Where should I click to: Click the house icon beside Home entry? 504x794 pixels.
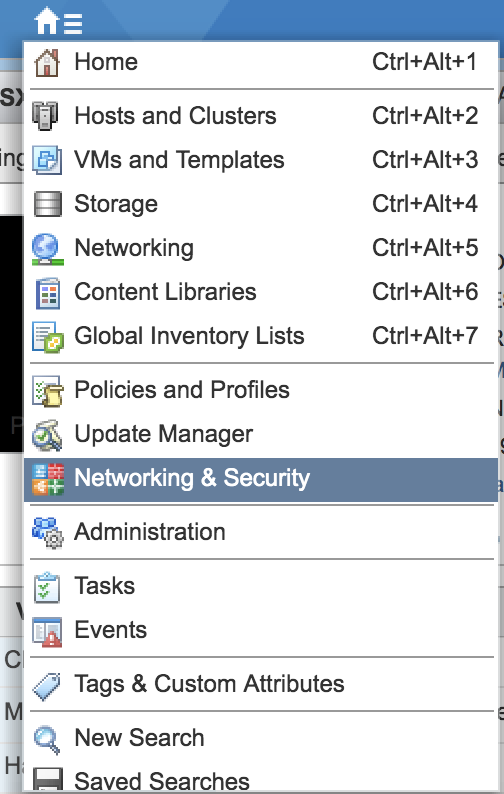point(47,63)
